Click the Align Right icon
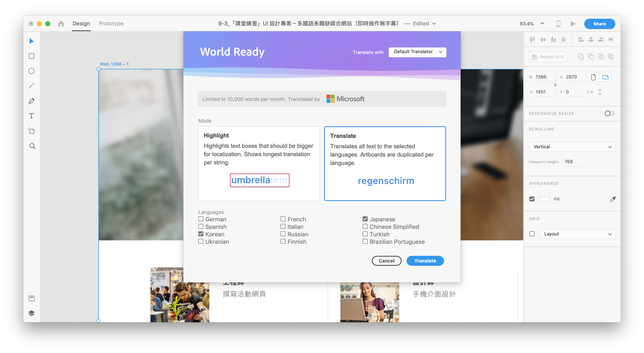 [601, 39]
